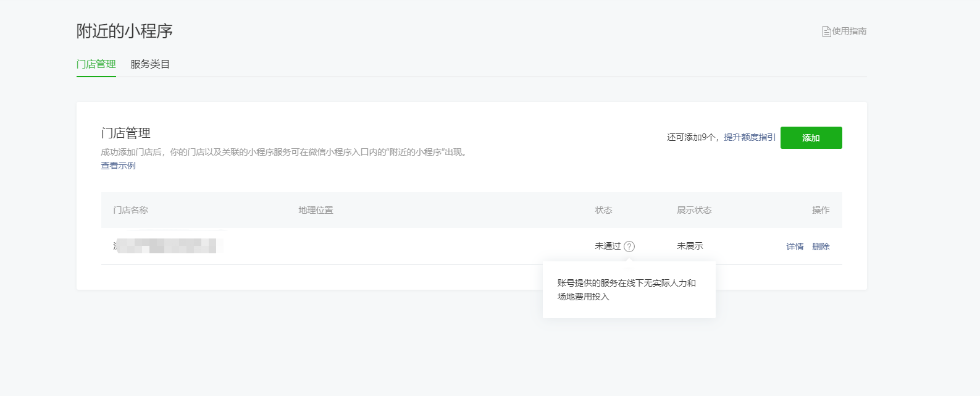Select the 门店管理 tab
Screen dimensions: 980x396
(x=96, y=64)
